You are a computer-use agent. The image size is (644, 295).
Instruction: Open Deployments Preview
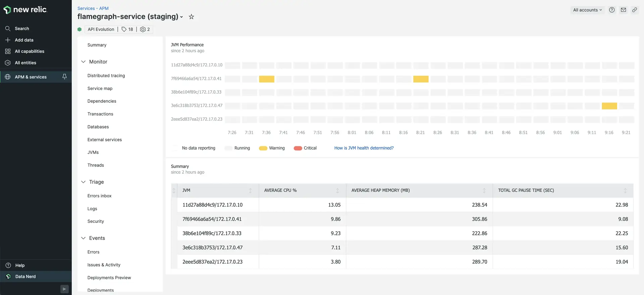pyautogui.click(x=109, y=278)
